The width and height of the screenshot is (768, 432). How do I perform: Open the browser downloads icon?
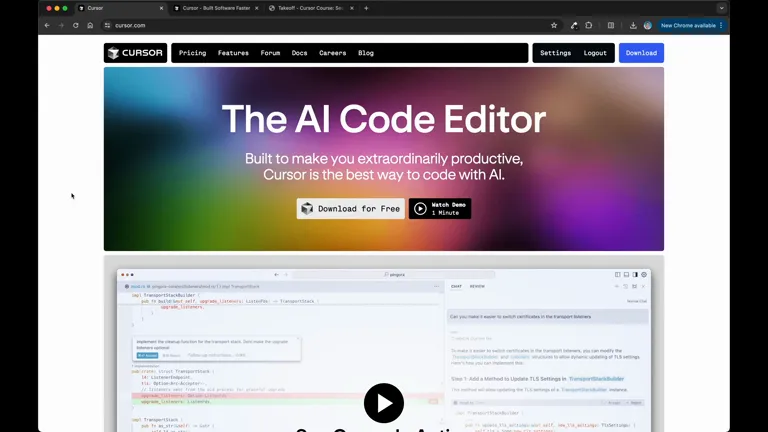coord(633,25)
